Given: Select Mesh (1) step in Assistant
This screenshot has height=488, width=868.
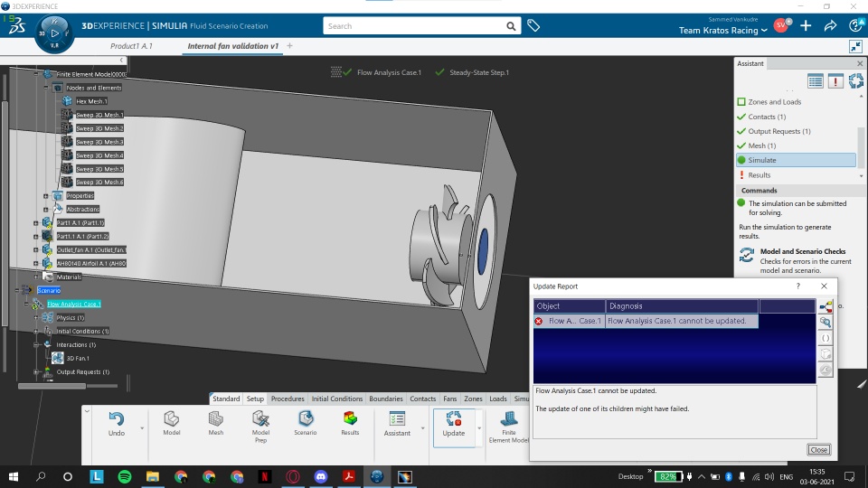Looking at the screenshot, I should click(761, 145).
